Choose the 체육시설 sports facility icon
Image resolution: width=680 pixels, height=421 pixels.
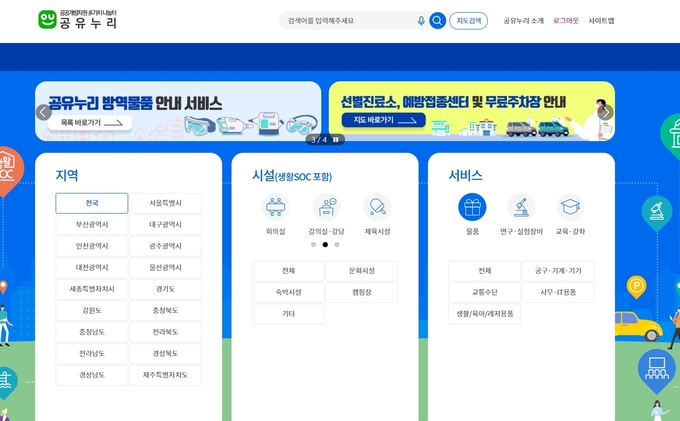coord(377,207)
